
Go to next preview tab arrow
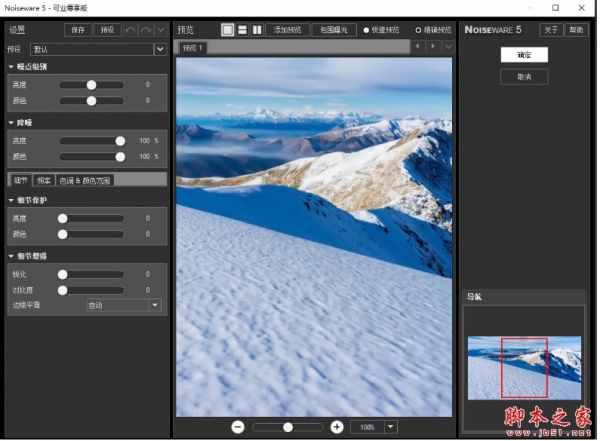click(x=431, y=47)
